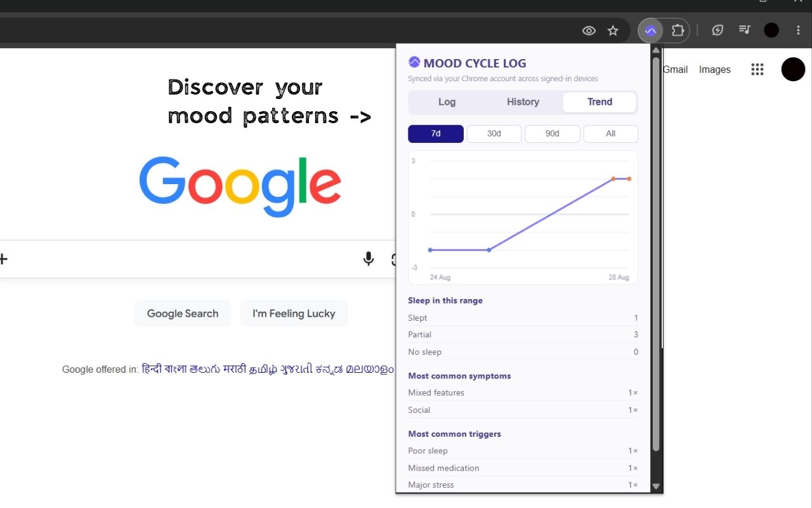
Task: Switch to the Log tab
Action: [x=447, y=102]
